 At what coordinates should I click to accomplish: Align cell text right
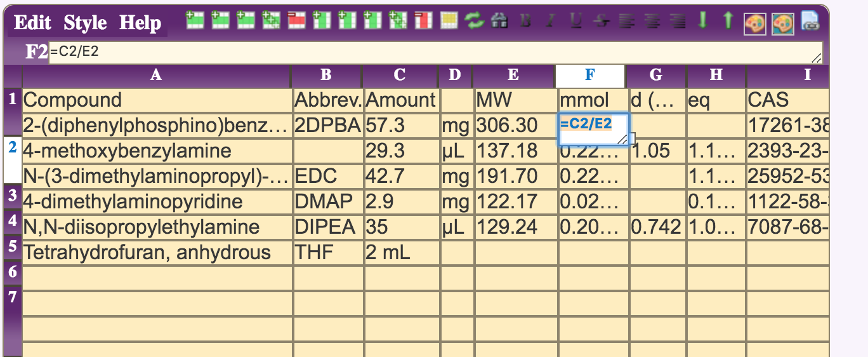pos(678,20)
